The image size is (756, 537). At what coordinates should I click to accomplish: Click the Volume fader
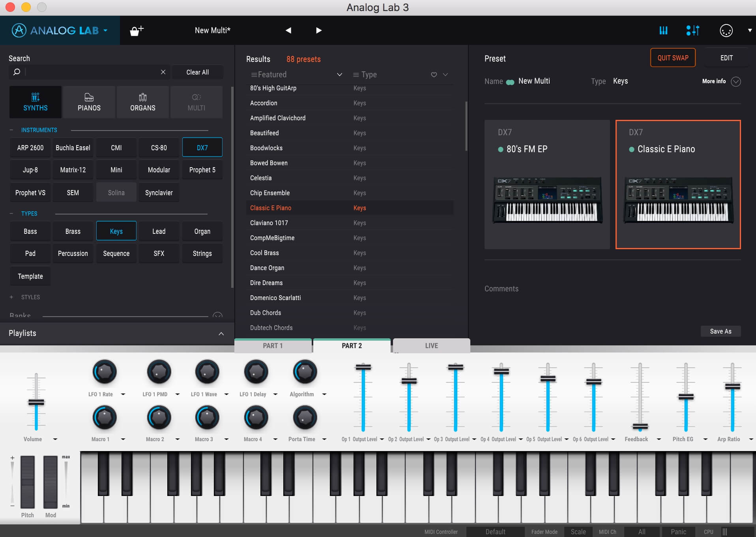coord(36,402)
